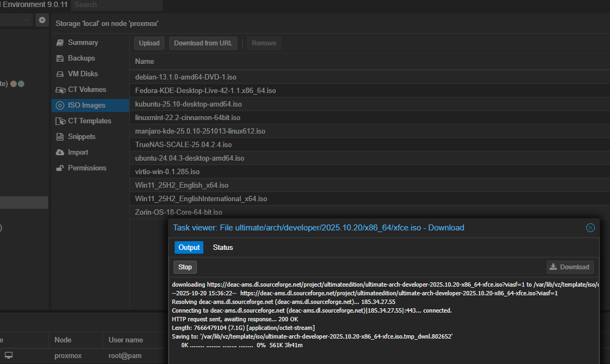Click the download progress line showing 0%
The image size is (610, 364).
click(x=242, y=345)
